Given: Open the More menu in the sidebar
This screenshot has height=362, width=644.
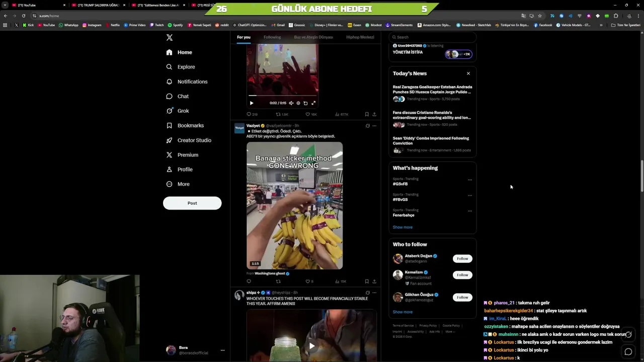Looking at the screenshot, I should pos(178,184).
